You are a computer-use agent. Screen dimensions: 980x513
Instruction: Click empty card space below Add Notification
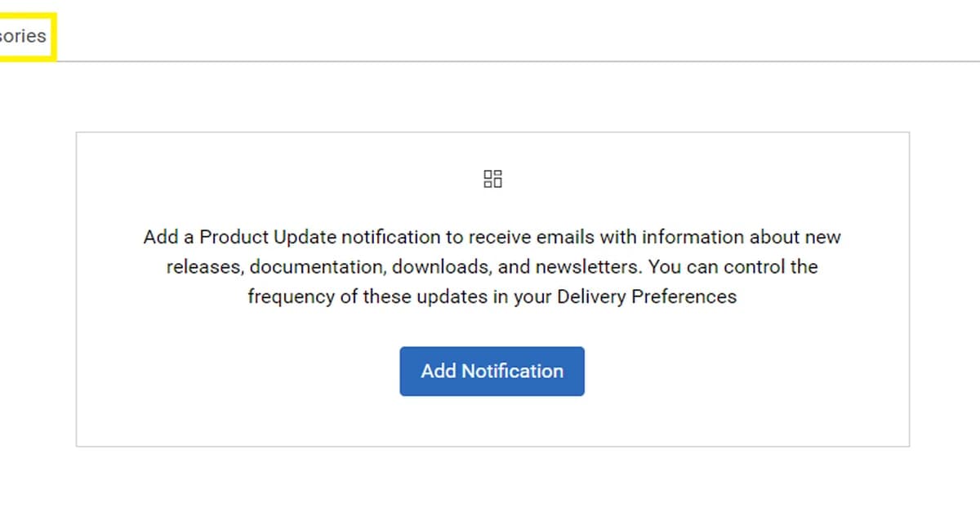click(x=492, y=422)
